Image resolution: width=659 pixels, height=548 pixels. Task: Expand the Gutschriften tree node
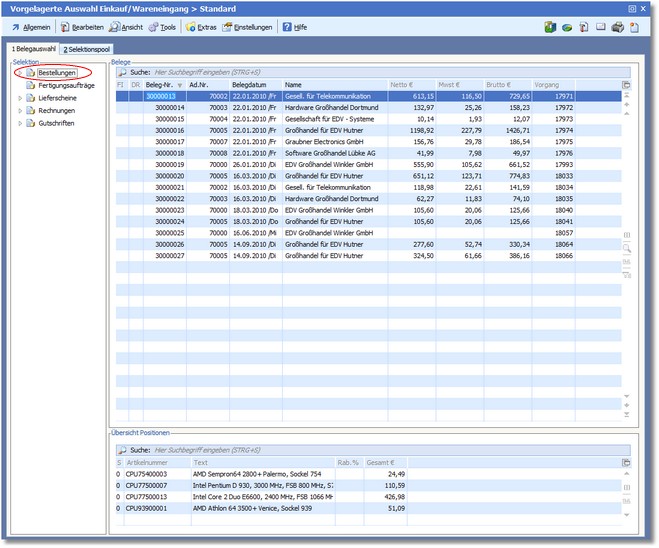point(19,123)
